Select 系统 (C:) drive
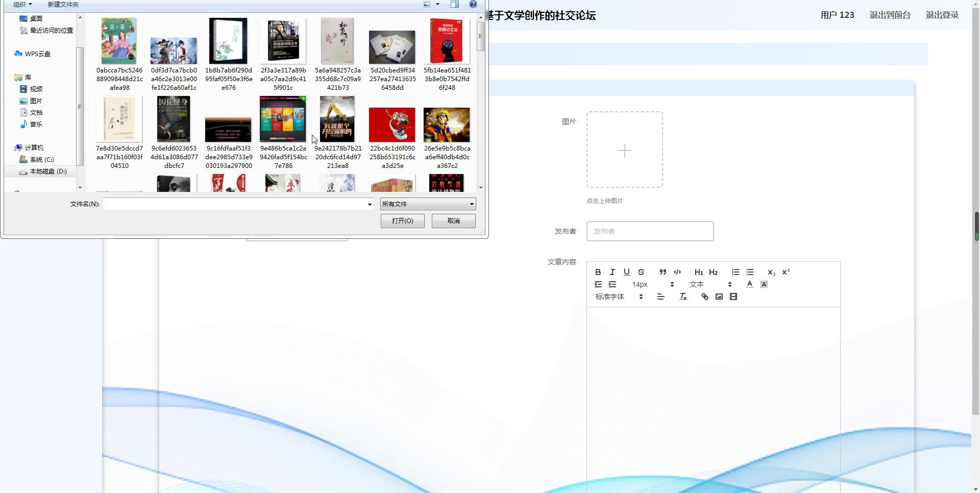Screen dimensions: 980x493 point(37,159)
